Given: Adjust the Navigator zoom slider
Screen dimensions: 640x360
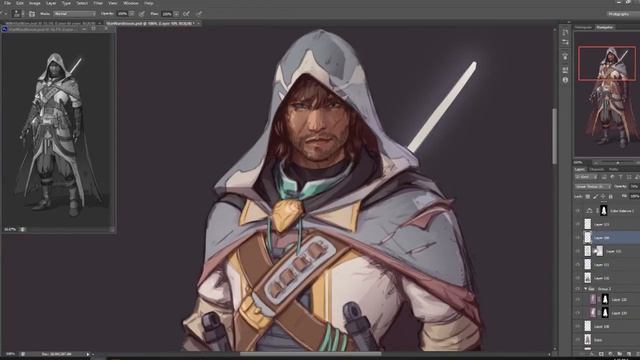Looking at the screenshot, I should pyautogui.click(x=618, y=162).
